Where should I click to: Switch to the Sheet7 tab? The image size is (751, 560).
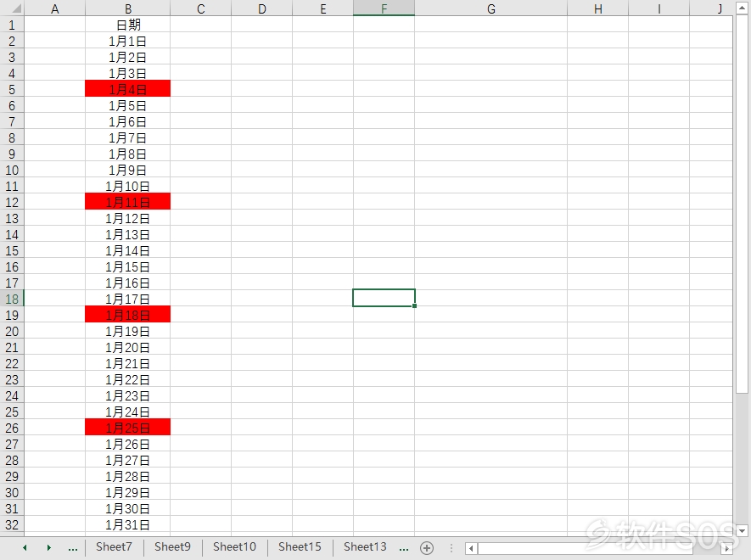(114, 546)
